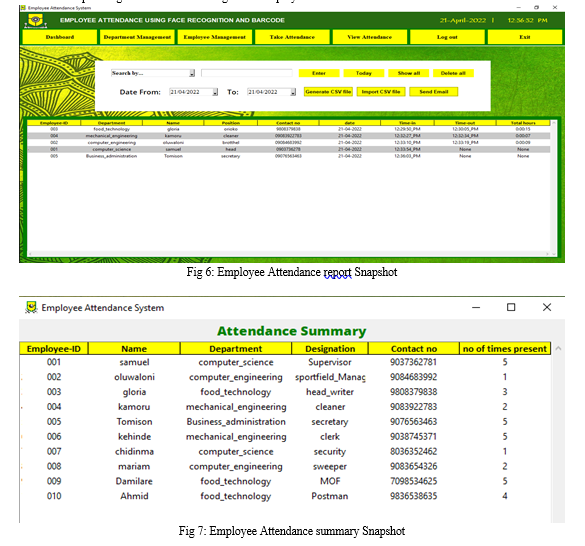The image size is (585, 546).
Task: Click the Delete all button
Action: (x=453, y=73)
